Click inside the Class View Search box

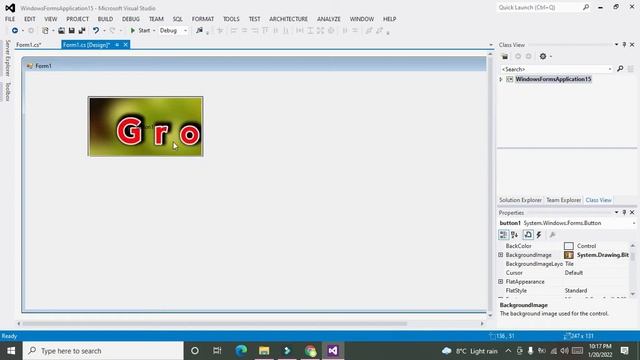coord(554,69)
